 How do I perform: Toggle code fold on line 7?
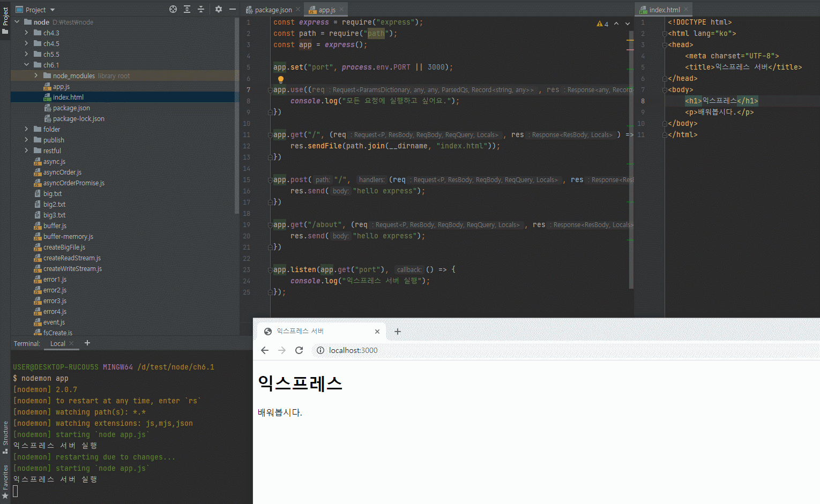point(270,90)
